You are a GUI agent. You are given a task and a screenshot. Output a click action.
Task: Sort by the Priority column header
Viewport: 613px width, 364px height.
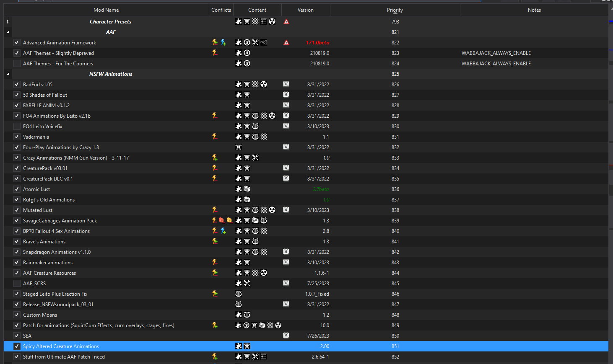click(395, 10)
